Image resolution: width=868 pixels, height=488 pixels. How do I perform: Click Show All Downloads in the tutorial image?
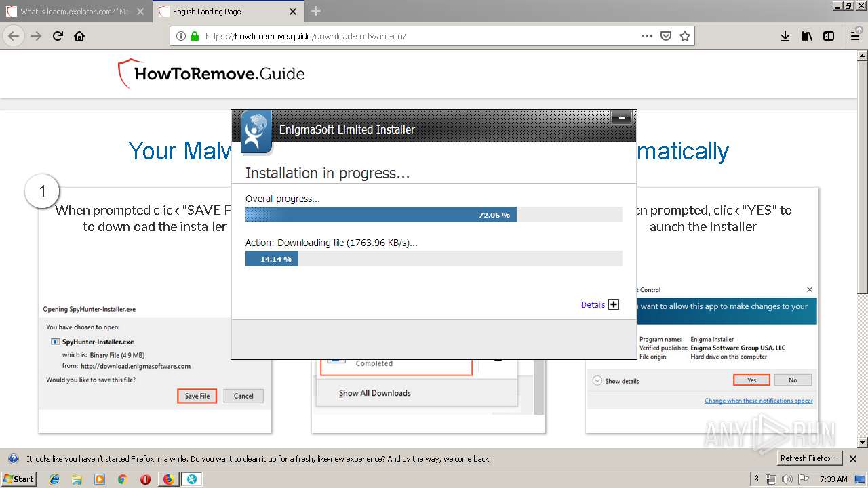[375, 393]
